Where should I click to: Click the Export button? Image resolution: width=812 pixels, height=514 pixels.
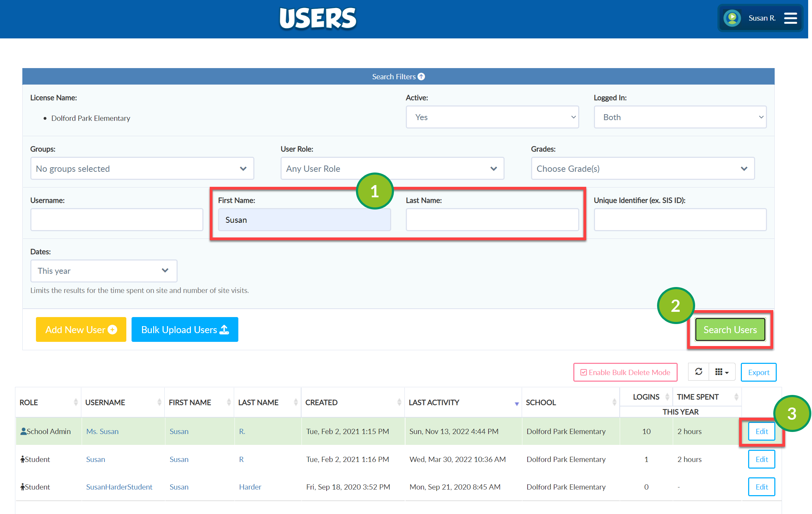coord(759,372)
